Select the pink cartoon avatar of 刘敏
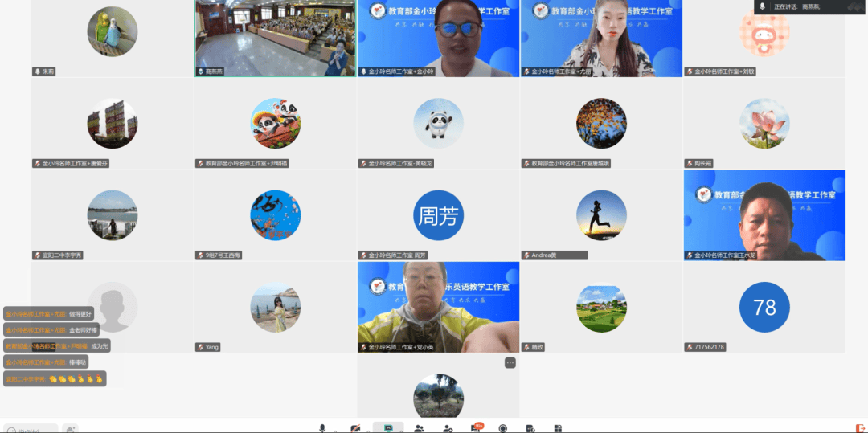 [764, 31]
